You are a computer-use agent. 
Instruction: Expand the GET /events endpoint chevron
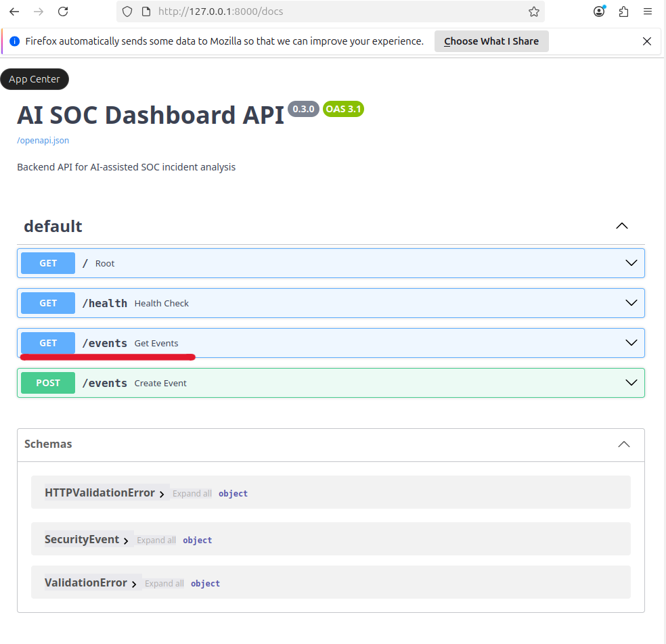631,343
